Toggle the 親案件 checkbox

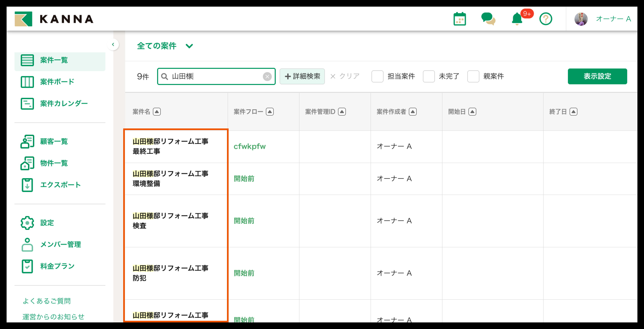click(473, 77)
